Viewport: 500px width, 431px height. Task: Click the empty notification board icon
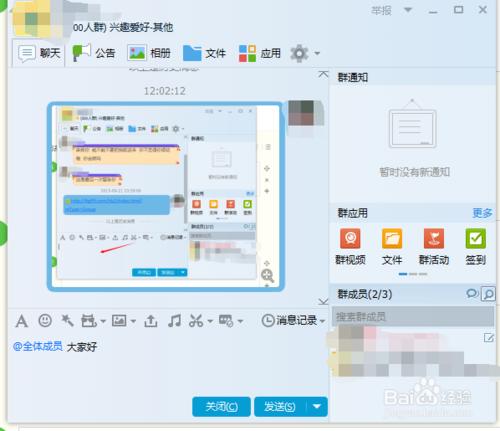click(x=412, y=124)
